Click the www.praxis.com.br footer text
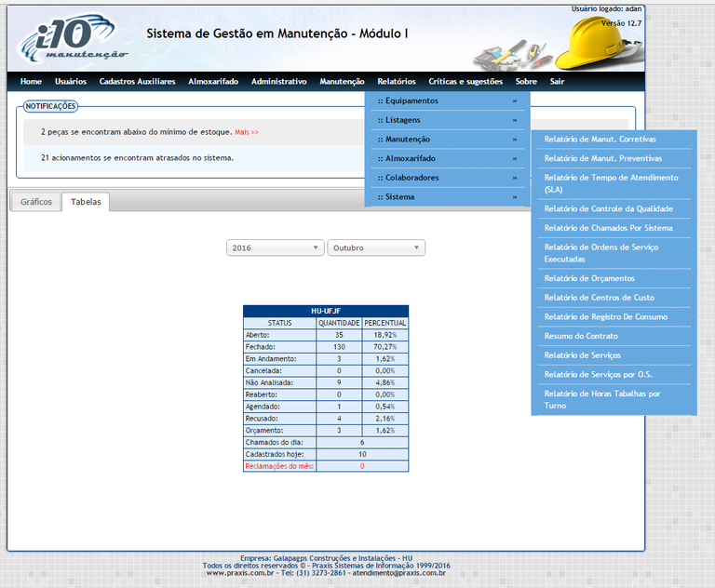 [240, 573]
